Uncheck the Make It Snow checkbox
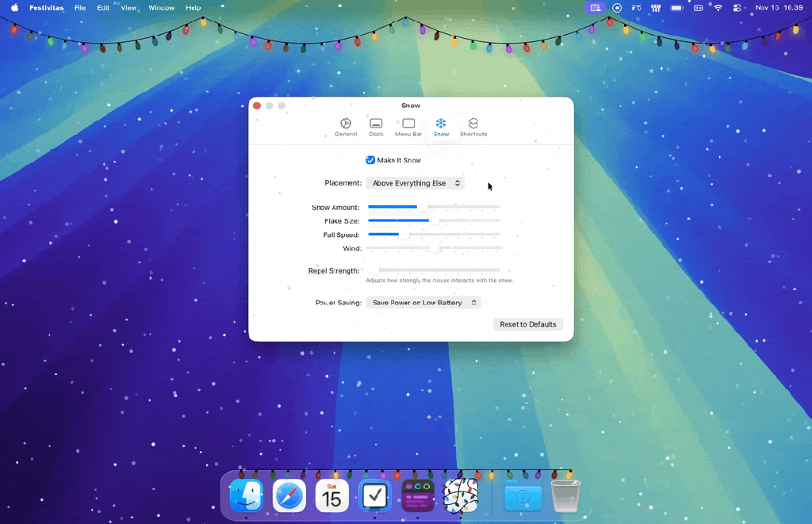 point(370,159)
